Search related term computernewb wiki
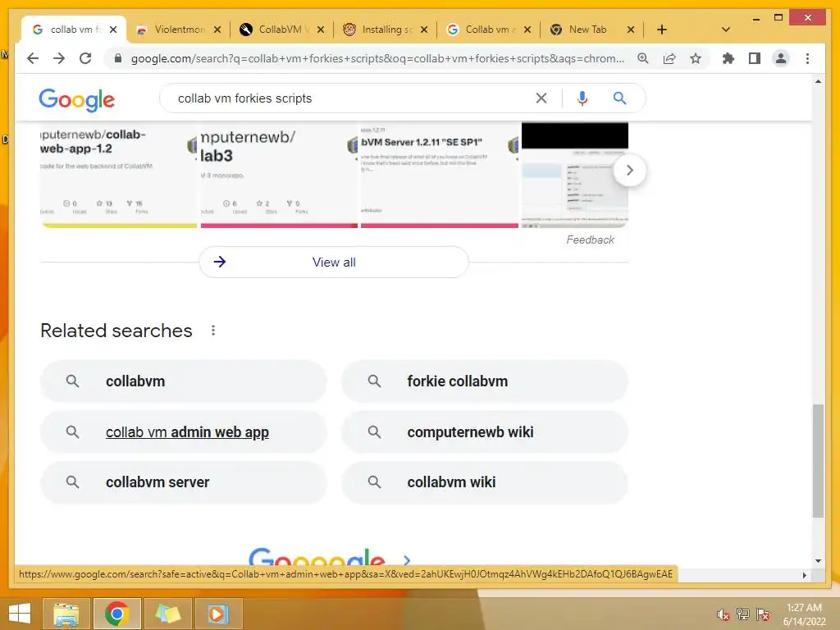The width and height of the screenshot is (840, 630). (484, 431)
